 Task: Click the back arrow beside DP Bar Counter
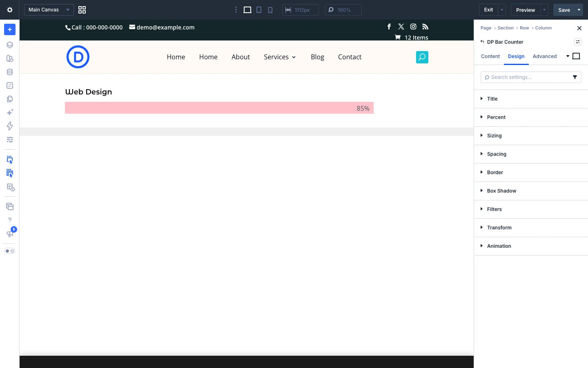(482, 42)
